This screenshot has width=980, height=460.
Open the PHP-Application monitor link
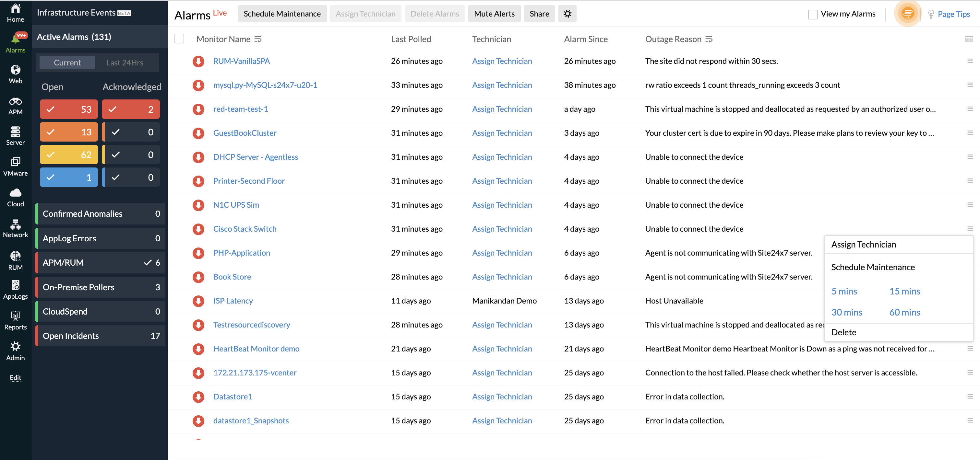[x=242, y=253]
